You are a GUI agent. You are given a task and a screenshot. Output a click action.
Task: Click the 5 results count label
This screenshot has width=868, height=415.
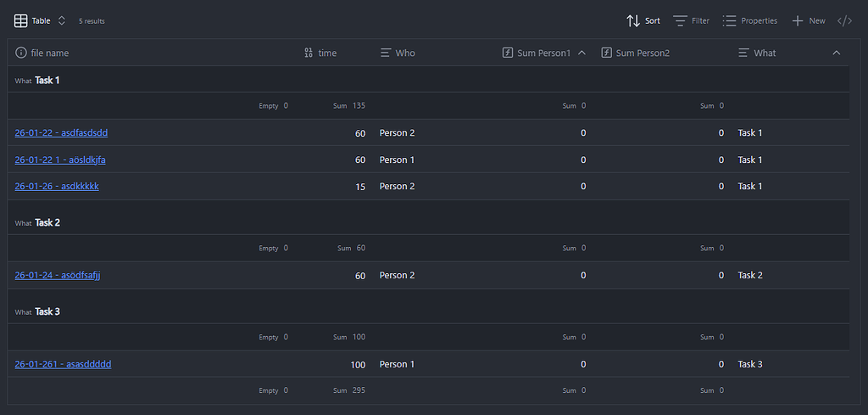tap(92, 21)
